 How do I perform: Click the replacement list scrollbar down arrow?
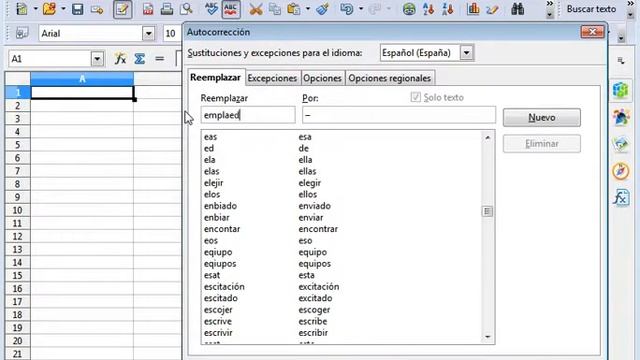tap(488, 337)
